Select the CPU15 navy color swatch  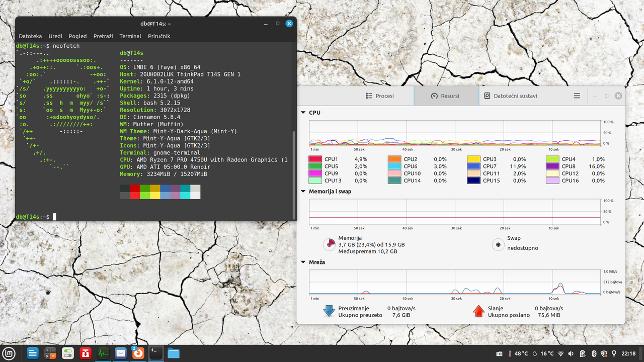[473, 180]
